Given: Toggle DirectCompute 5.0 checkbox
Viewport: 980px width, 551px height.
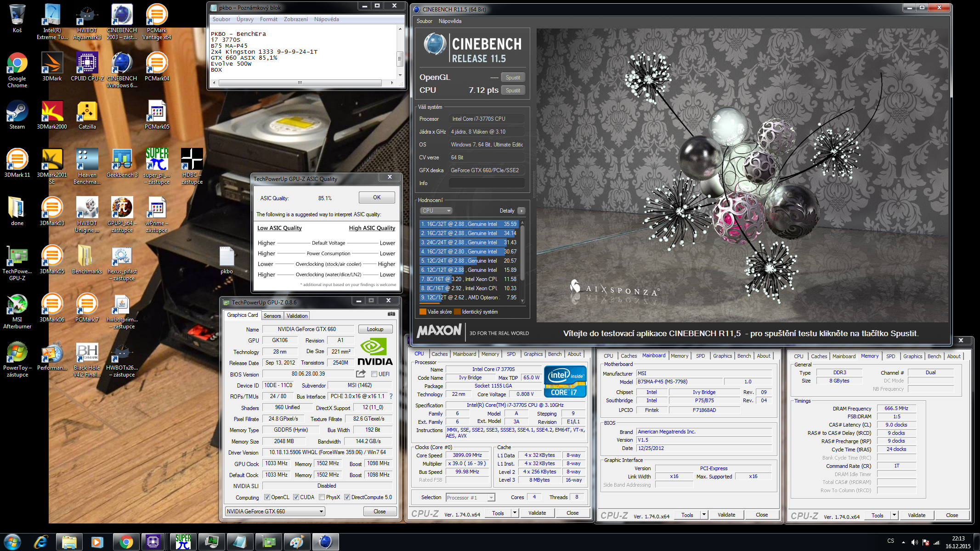Looking at the screenshot, I should tap(347, 497).
